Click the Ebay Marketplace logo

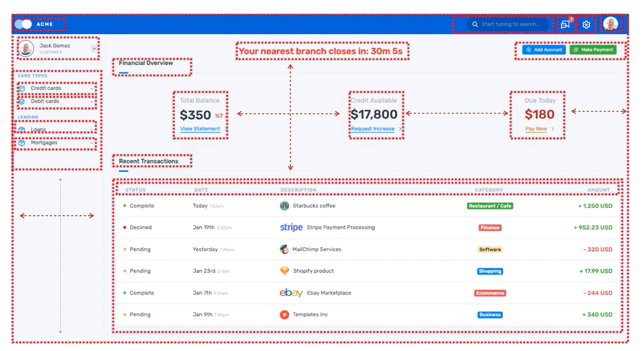pyautogui.click(x=291, y=293)
